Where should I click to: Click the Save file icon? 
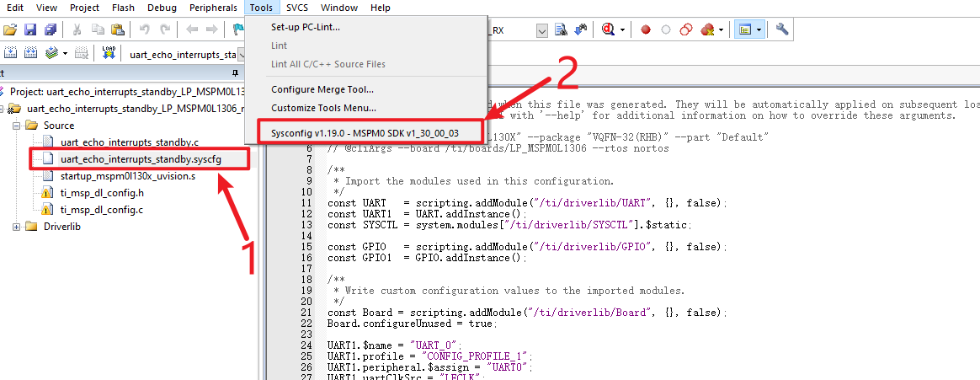coord(30,29)
